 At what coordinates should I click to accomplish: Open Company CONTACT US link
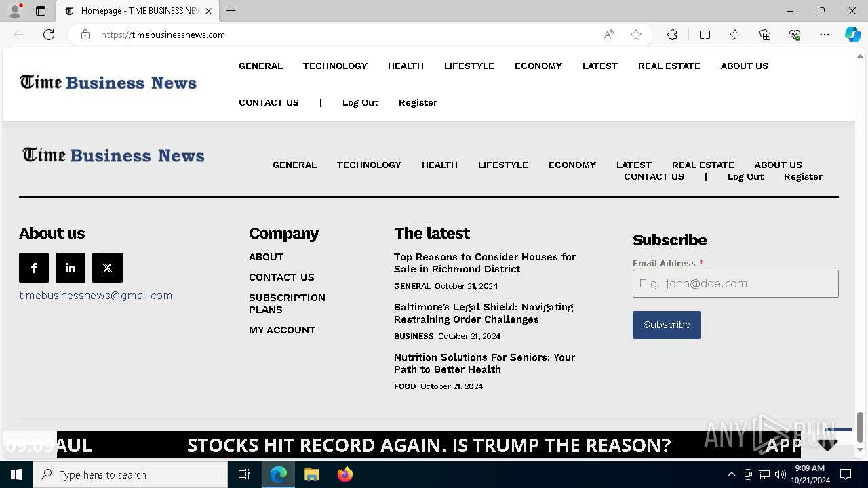point(281,277)
